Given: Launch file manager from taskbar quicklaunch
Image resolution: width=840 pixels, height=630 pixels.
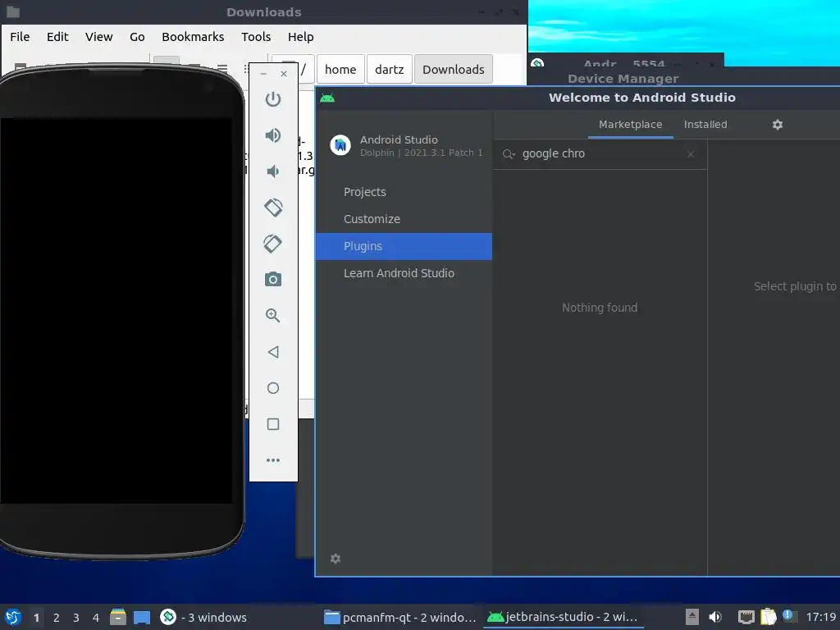Looking at the screenshot, I should (118, 617).
